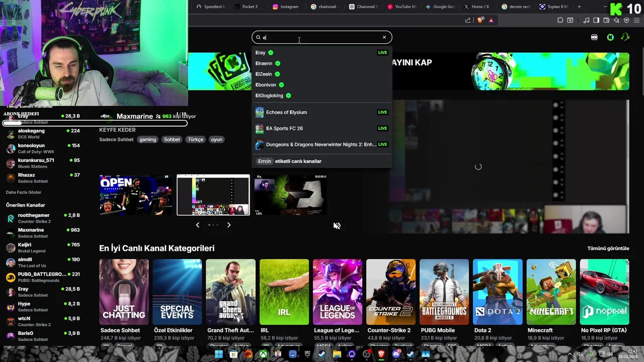The image size is (644, 362).
Task: Open Discord from the taskbar
Action: click(x=396, y=354)
